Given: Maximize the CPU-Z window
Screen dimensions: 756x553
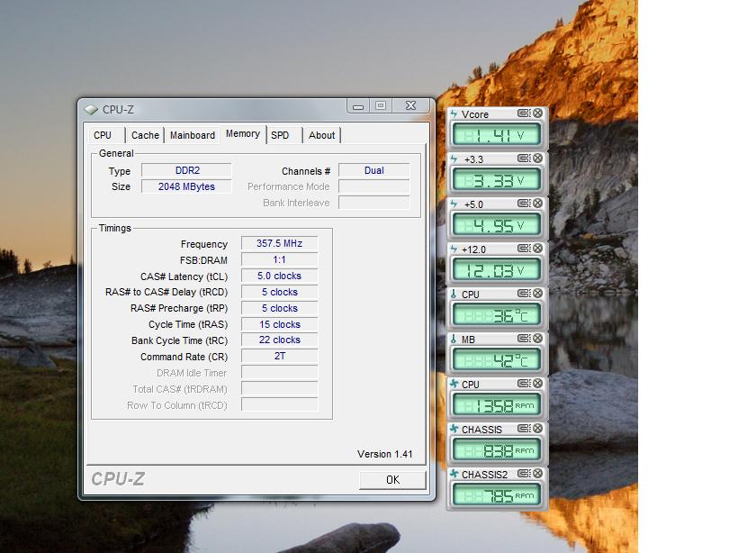Looking at the screenshot, I should tap(381, 105).
